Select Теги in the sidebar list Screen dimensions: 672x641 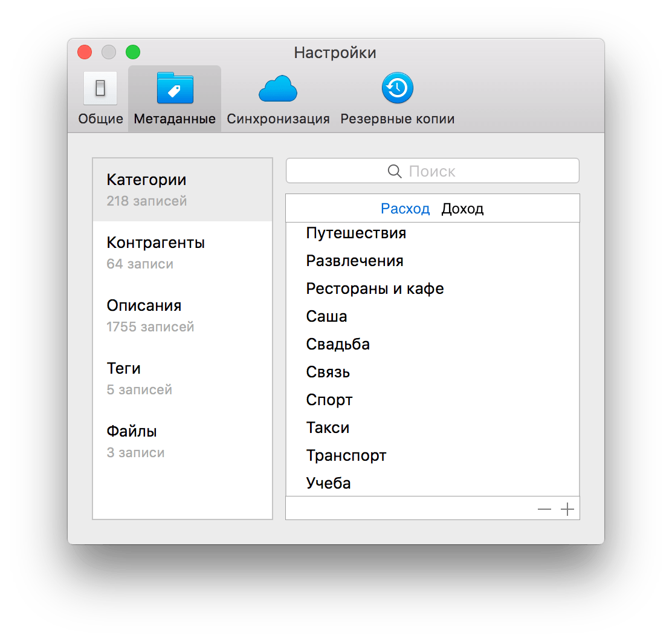click(183, 379)
